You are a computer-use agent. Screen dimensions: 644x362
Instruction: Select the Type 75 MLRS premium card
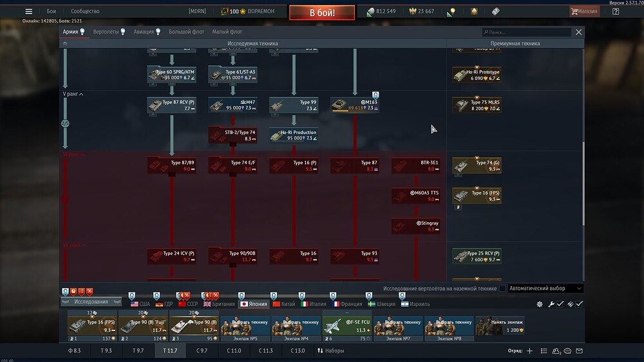[477, 105]
